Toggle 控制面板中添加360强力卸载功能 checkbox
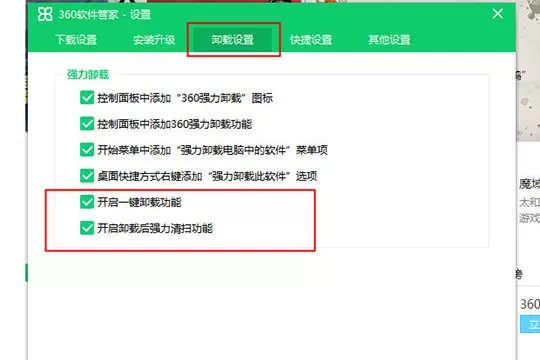 (87, 124)
